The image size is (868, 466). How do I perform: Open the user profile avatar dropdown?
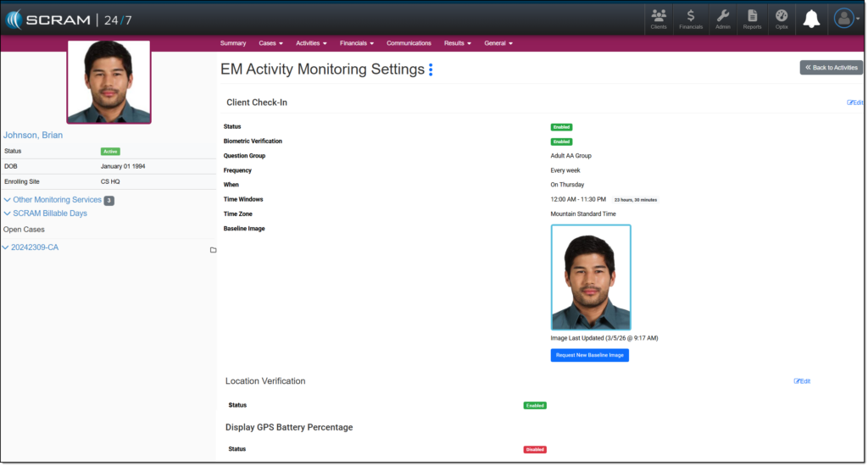pyautogui.click(x=844, y=18)
